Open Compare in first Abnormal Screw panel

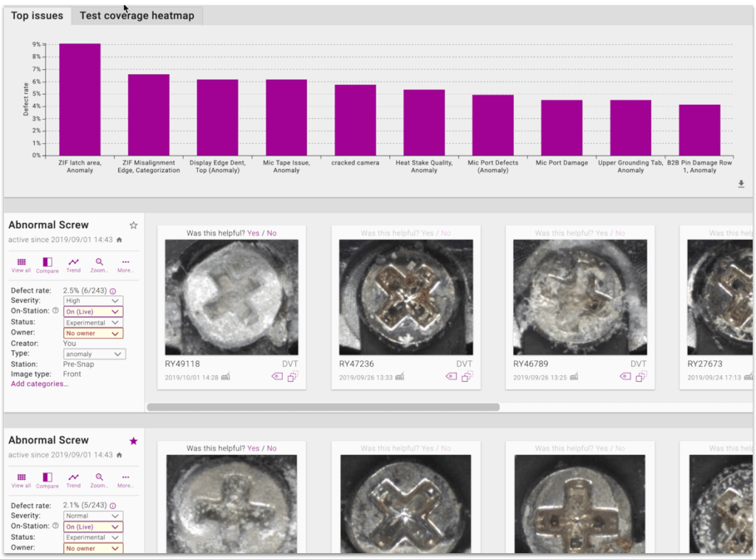click(47, 265)
